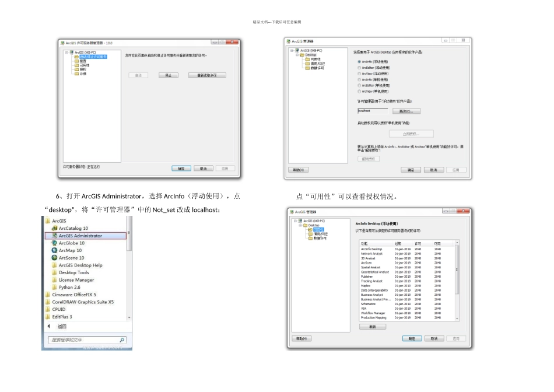
Task: Click the 重新读取许可 button
Action: coord(207,75)
